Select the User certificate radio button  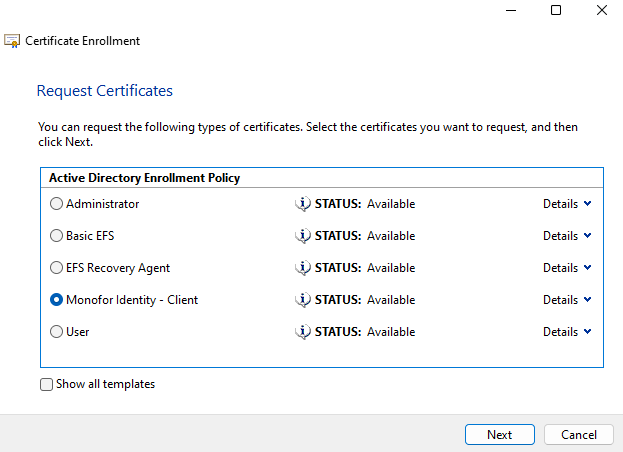click(56, 332)
